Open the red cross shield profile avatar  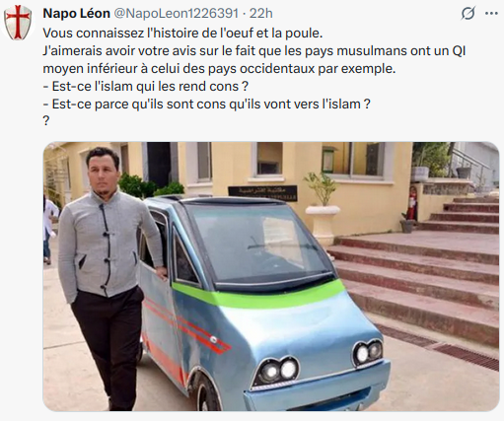pyautogui.click(x=18, y=23)
